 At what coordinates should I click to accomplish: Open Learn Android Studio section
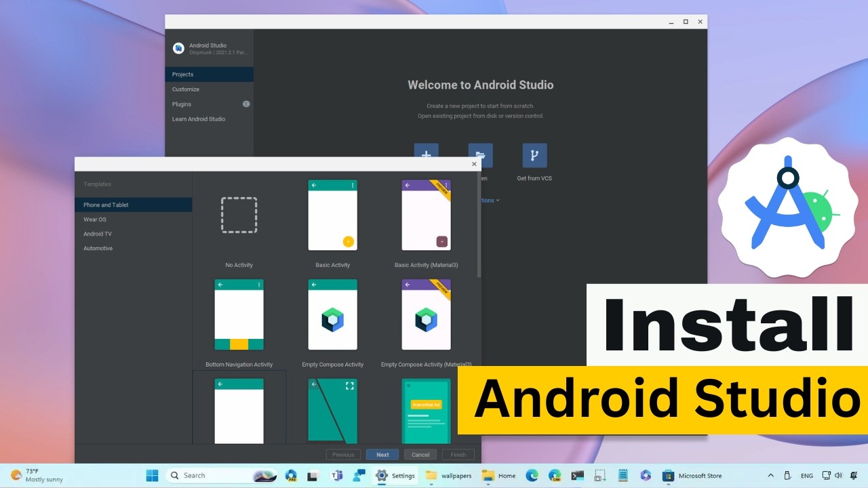click(209, 119)
